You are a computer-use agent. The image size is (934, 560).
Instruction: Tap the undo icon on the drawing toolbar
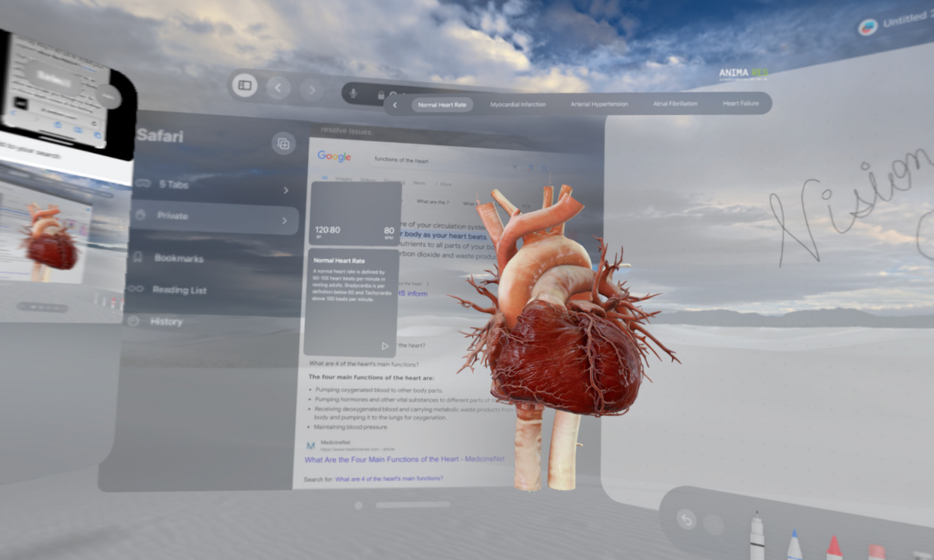pyautogui.click(x=687, y=520)
